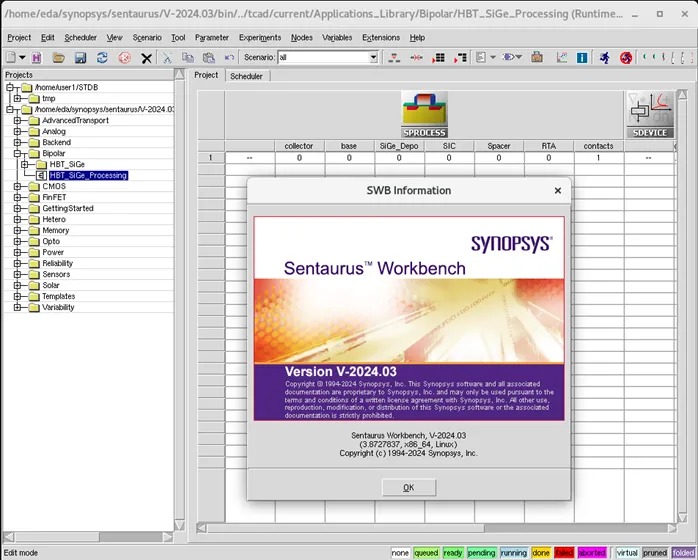Click the add experiment rows icon
The image size is (698, 560).
pos(438,57)
